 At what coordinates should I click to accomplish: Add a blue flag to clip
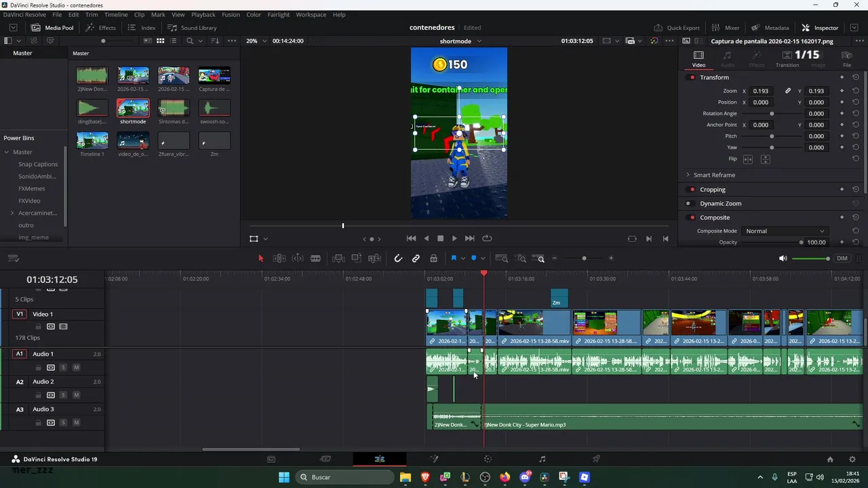click(x=454, y=258)
